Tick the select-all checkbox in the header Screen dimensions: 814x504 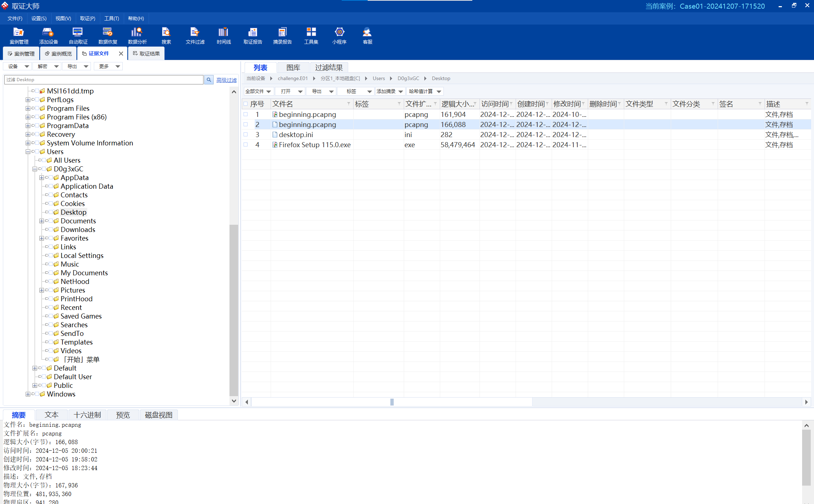coord(246,104)
